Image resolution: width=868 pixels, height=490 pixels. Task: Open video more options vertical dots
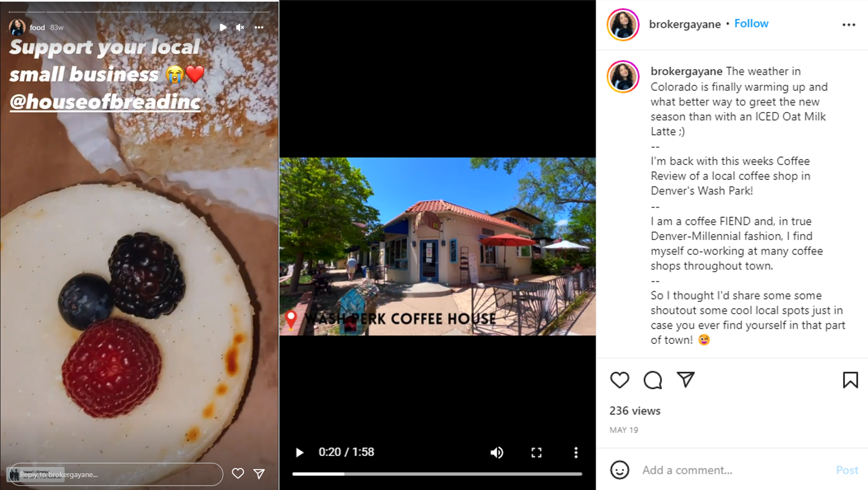tap(576, 452)
